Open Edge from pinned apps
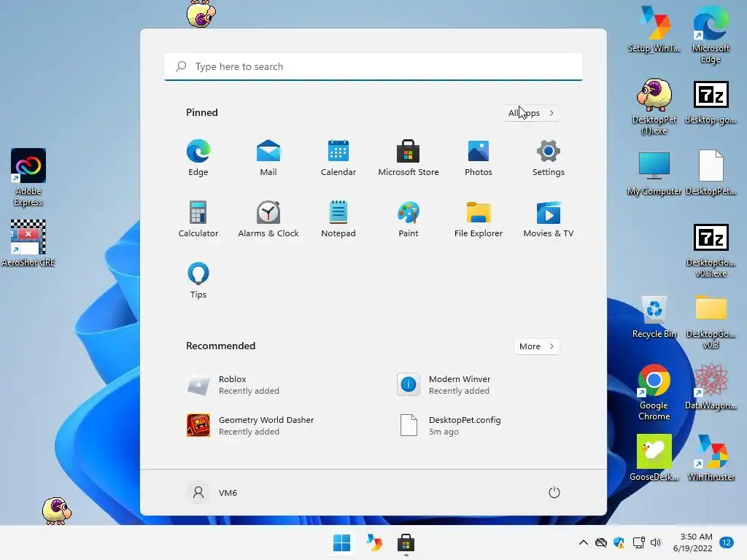 (x=198, y=157)
